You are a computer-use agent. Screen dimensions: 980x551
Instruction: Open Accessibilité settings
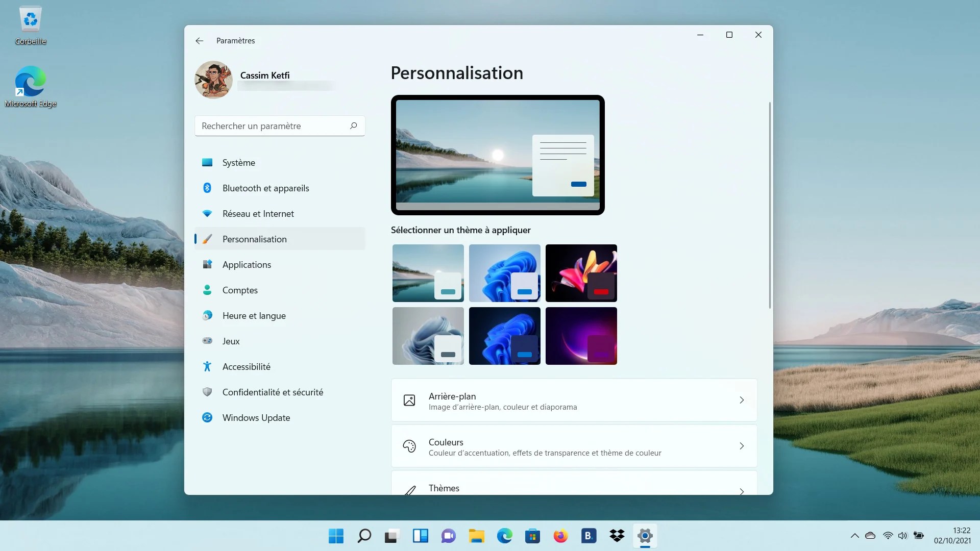280,367
